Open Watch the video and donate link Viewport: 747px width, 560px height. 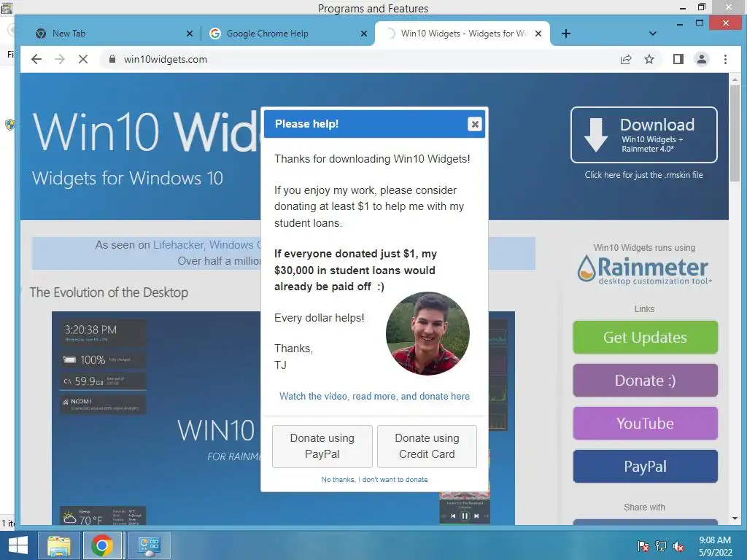(374, 396)
